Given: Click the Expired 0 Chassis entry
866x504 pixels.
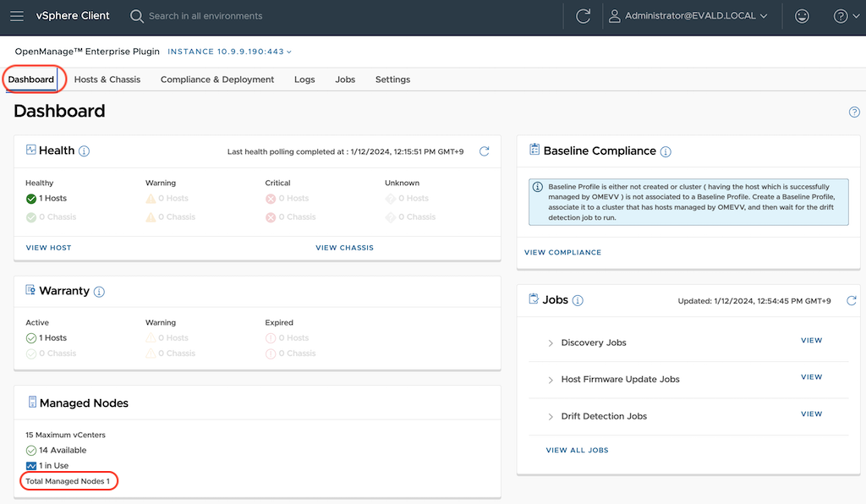Looking at the screenshot, I should point(297,353).
